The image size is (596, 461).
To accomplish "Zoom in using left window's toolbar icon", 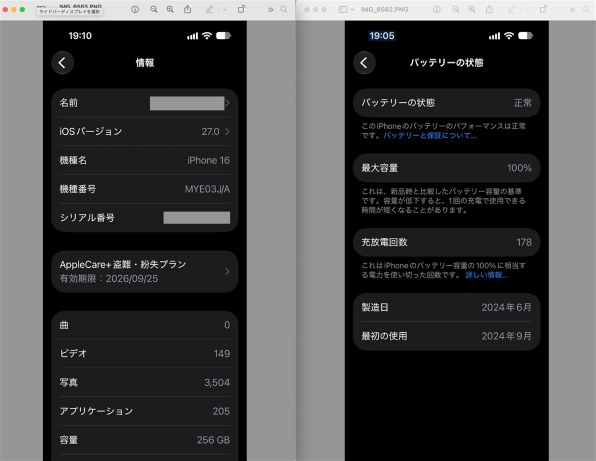I will tap(170, 10).
